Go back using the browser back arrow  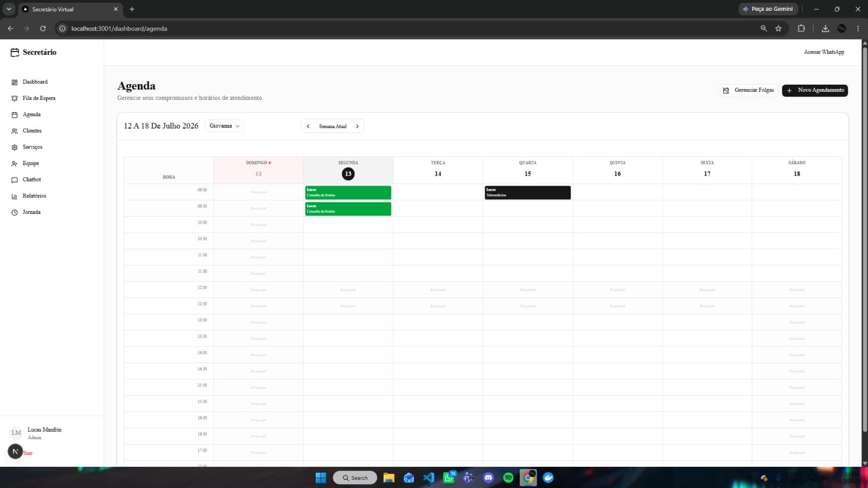click(x=10, y=28)
